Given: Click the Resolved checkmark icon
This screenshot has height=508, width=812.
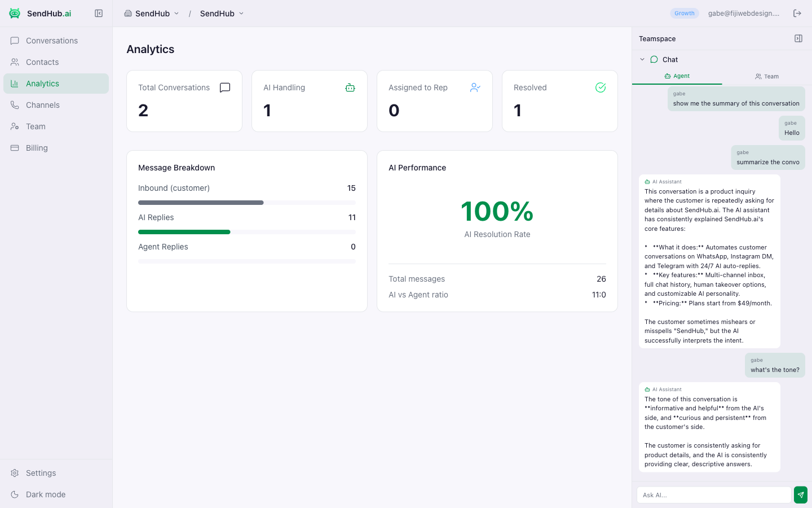Looking at the screenshot, I should click(601, 87).
